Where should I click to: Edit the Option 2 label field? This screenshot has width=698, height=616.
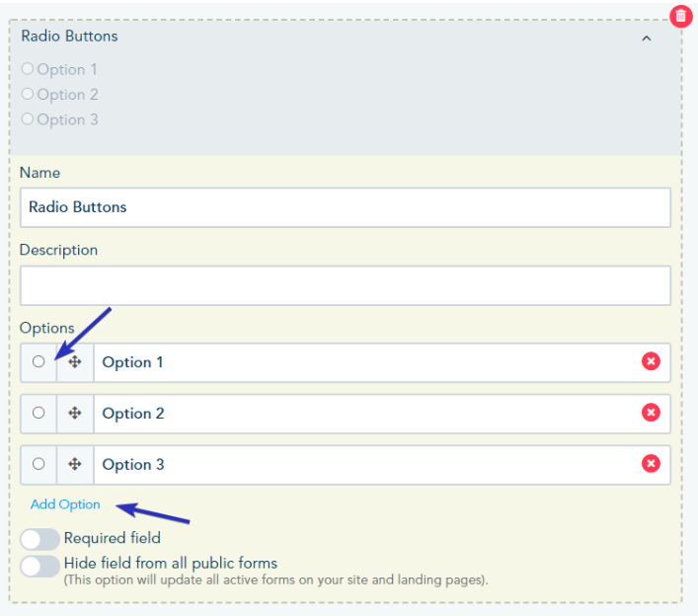(365, 414)
